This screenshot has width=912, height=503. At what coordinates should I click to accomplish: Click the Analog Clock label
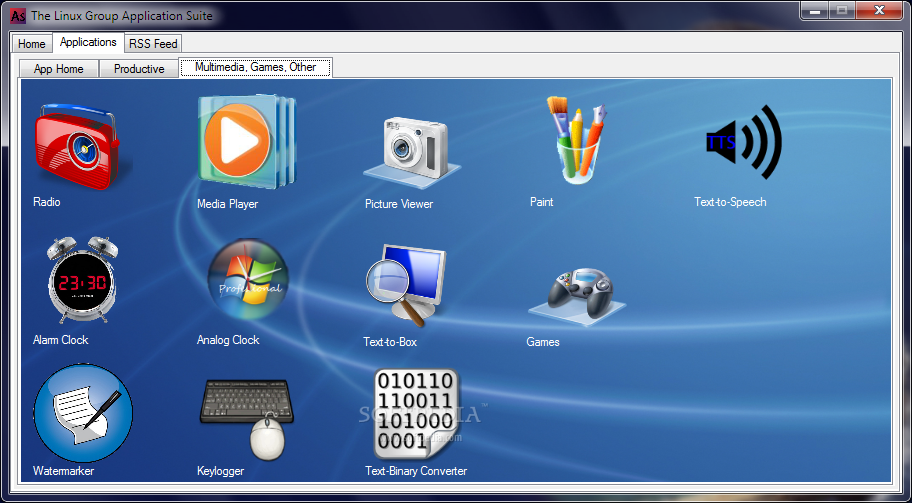pos(228,340)
